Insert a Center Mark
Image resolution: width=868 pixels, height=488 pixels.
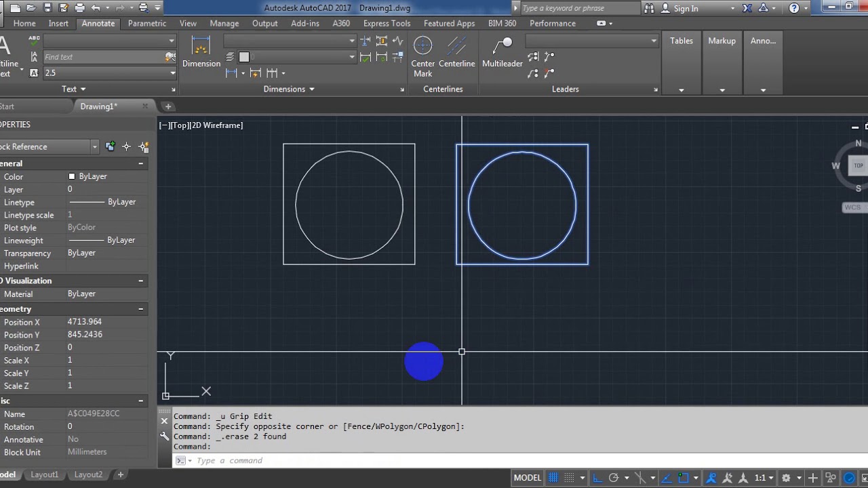[x=422, y=57]
